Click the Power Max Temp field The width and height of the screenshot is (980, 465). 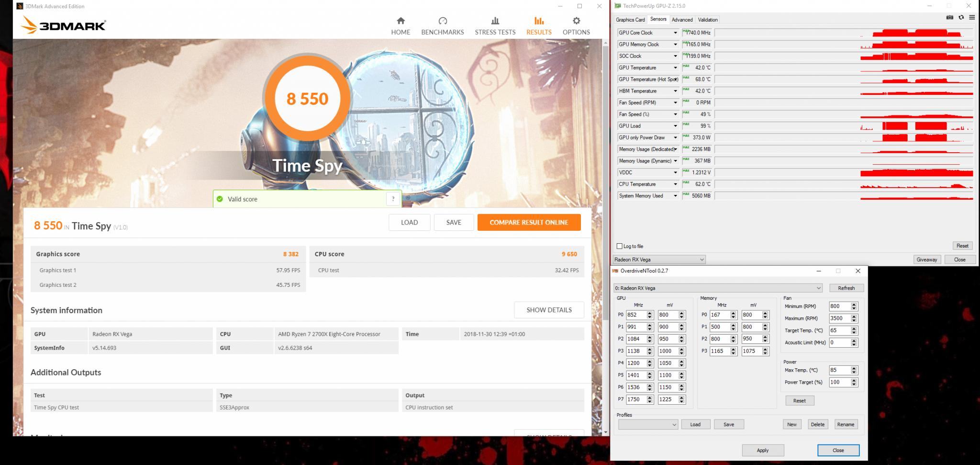[x=840, y=370]
